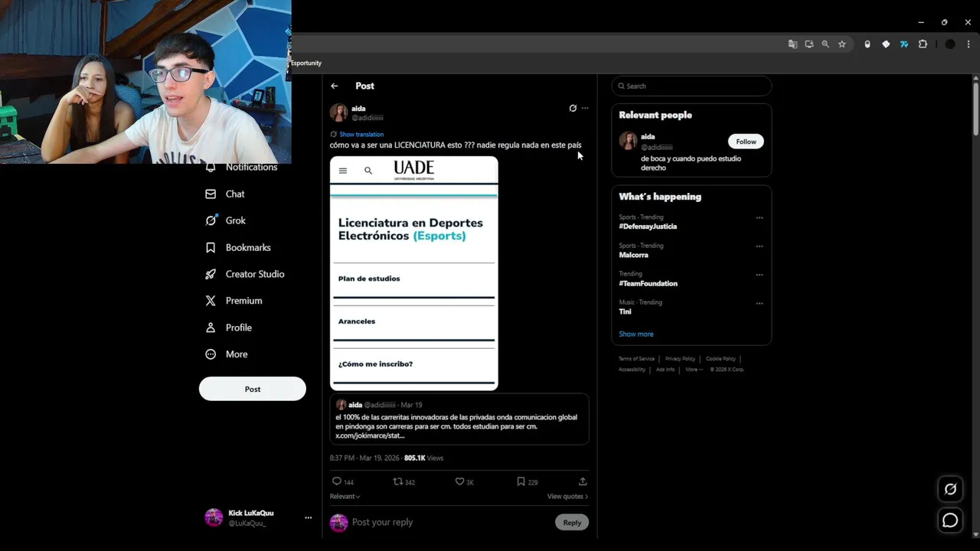Open more options for #TeamFoundation trend
The width and height of the screenshot is (980, 551).
pyautogui.click(x=759, y=275)
